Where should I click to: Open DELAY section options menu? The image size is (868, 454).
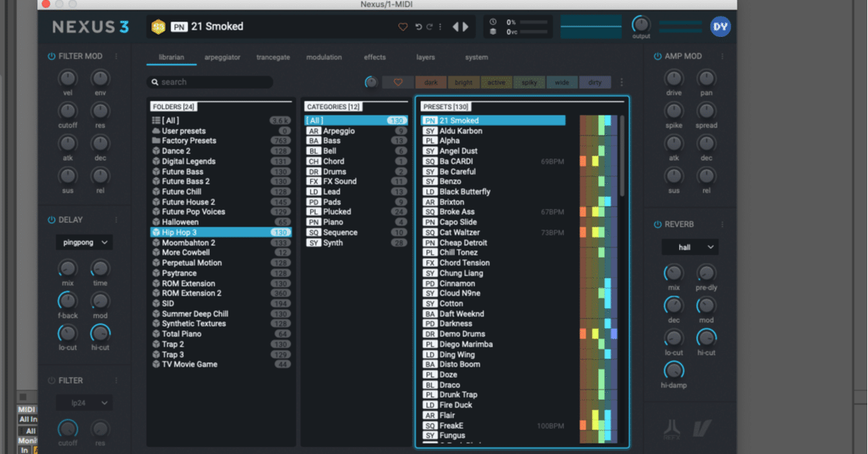pos(116,220)
